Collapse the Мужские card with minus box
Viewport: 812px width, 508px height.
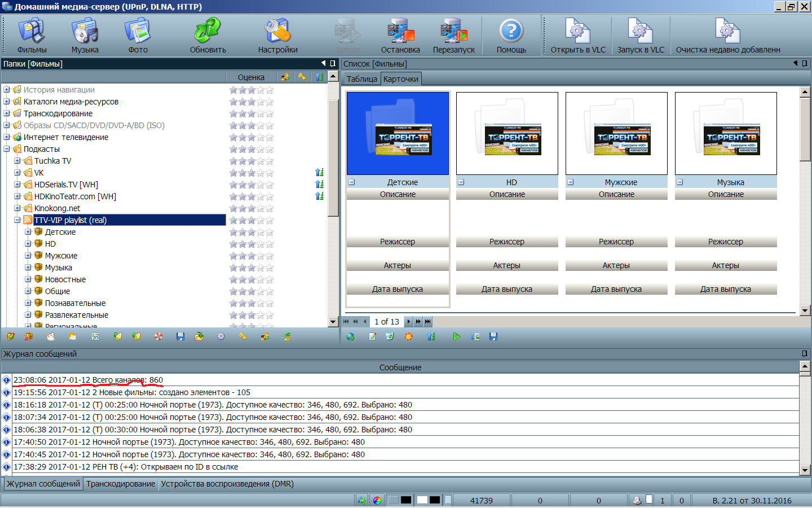(x=571, y=182)
